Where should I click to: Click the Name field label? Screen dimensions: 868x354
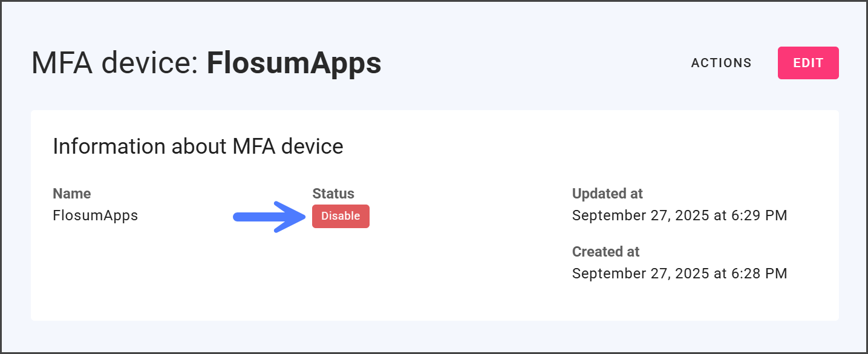72,194
